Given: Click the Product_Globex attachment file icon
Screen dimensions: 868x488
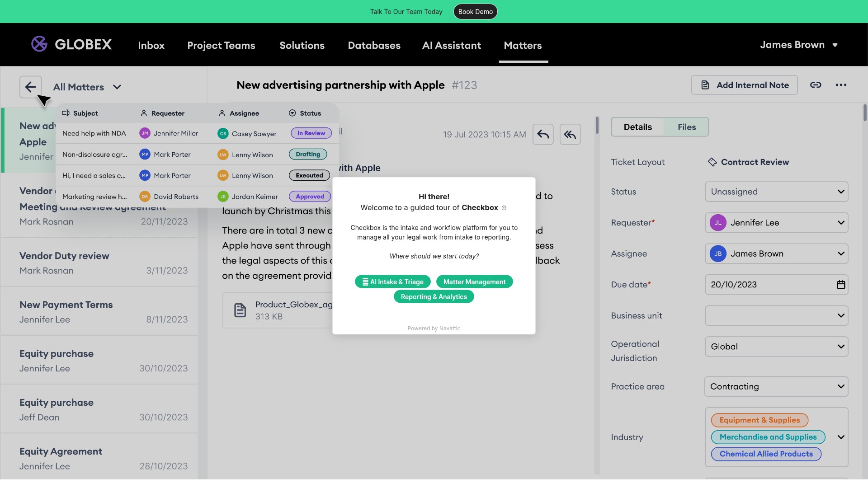Looking at the screenshot, I should click(x=240, y=310).
